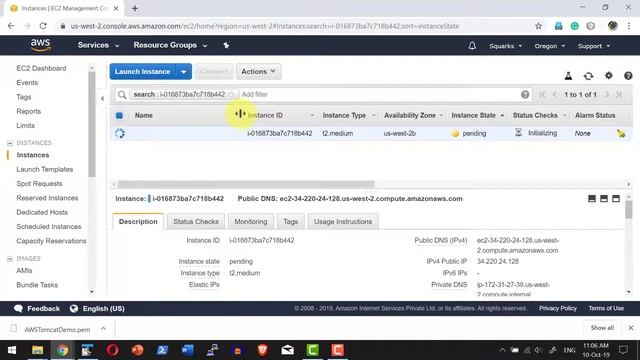The height and width of the screenshot is (360, 640).
Task: Open the EC2 help question icon
Action: tap(628, 76)
